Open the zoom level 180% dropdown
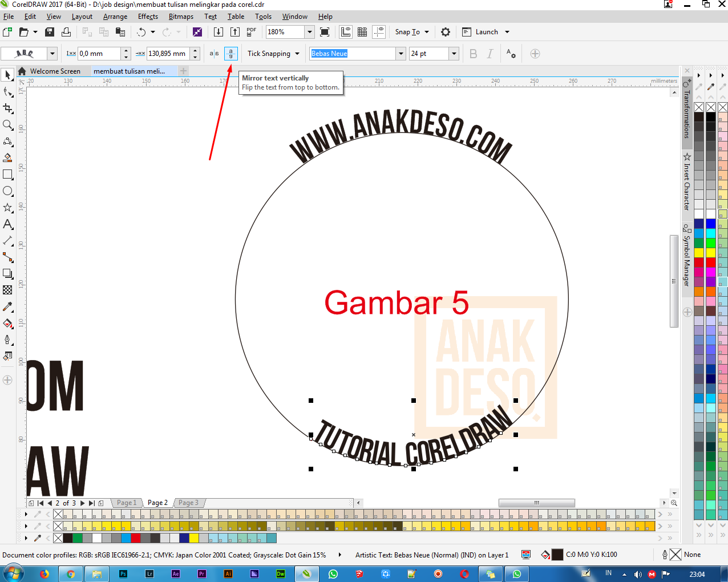728x582 pixels. (x=309, y=32)
